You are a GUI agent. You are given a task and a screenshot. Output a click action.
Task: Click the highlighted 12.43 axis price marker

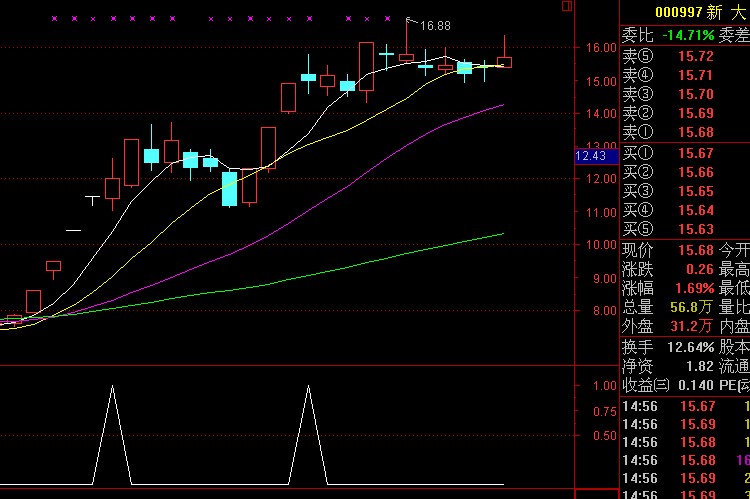point(596,156)
